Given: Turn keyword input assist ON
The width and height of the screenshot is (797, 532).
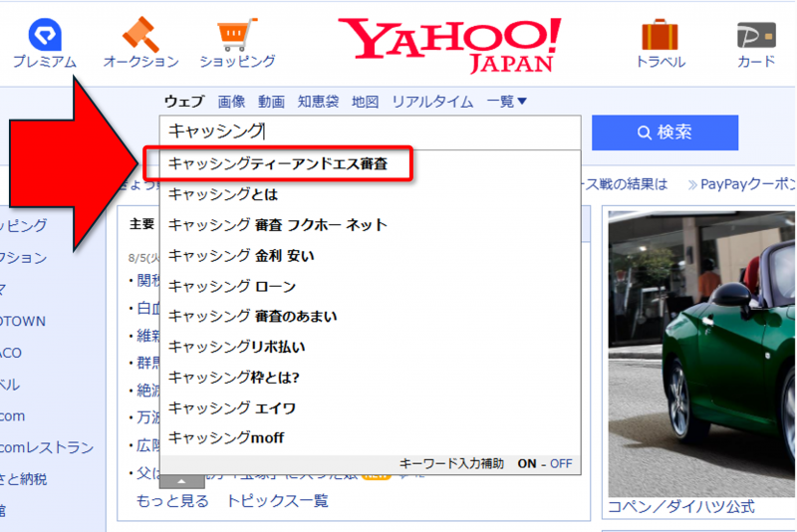Looking at the screenshot, I should coord(527,463).
